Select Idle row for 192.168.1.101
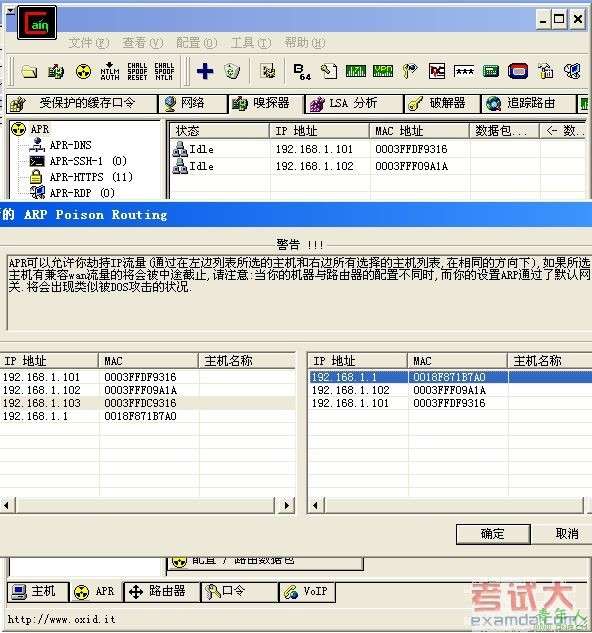 click(378, 149)
